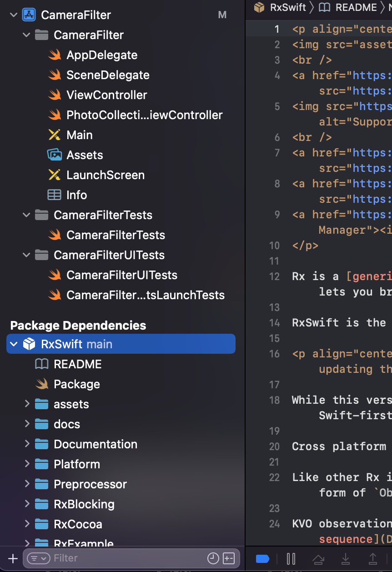The height and width of the screenshot is (572, 392).
Task: Select the Preprocessor folder
Action: [x=90, y=484]
